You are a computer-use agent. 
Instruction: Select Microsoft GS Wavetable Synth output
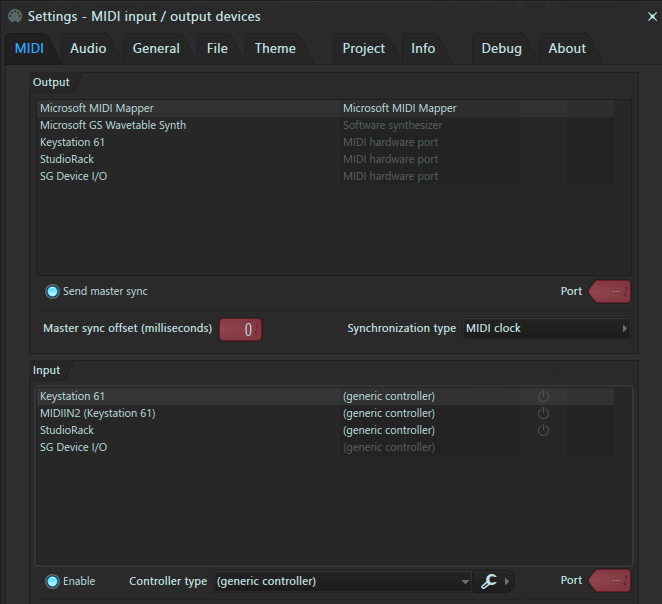[113, 125]
